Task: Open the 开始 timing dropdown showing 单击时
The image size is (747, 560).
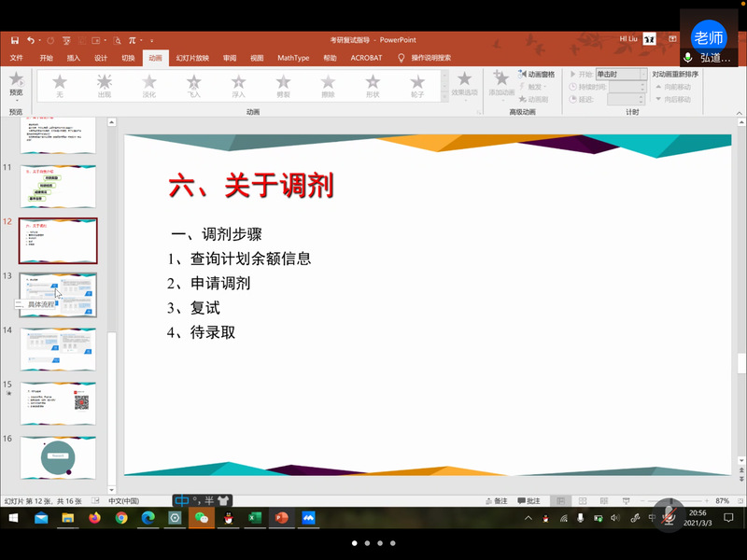Action: pyautogui.click(x=620, y=74)
